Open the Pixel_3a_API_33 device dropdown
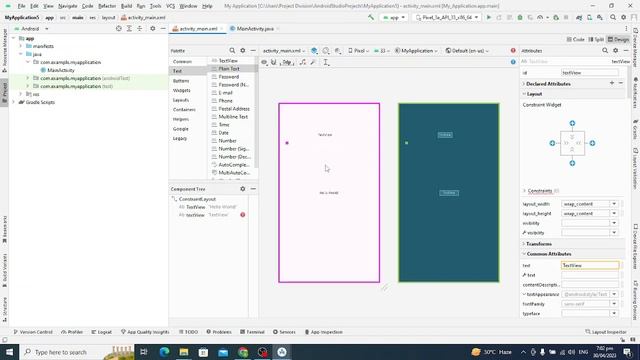This screenshot has height=360, width=640. point(447,18)
